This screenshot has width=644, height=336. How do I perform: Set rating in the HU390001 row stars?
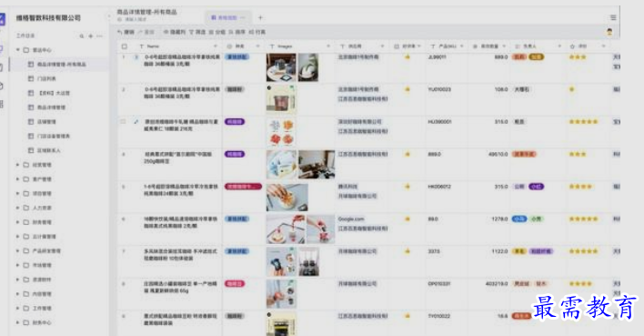pyautogui.click(x=583, y=122)
